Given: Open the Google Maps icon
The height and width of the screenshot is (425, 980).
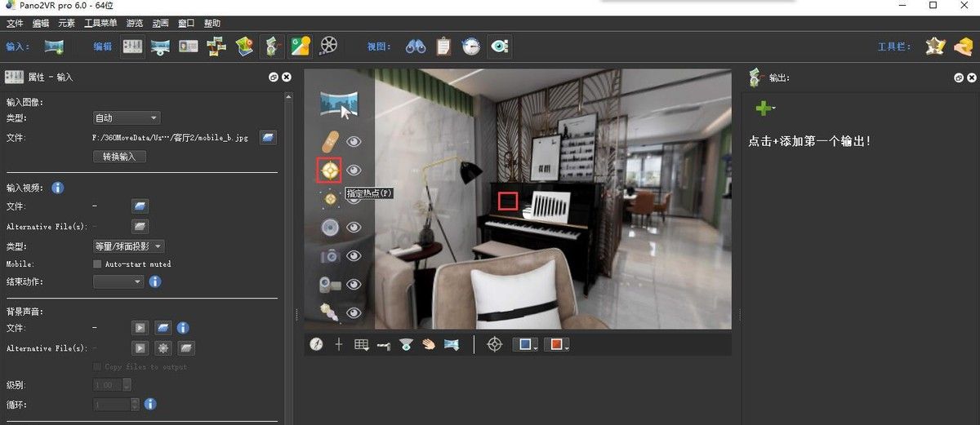Looking at the screenshot, I should (x=301, y=46).
